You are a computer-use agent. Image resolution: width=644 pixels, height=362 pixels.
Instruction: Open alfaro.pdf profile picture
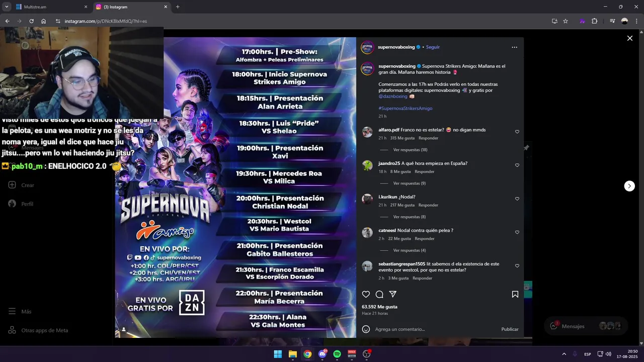pos(367,132)
